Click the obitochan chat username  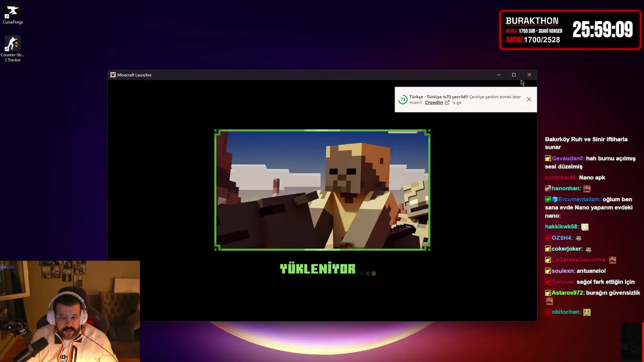pos(566,312)
